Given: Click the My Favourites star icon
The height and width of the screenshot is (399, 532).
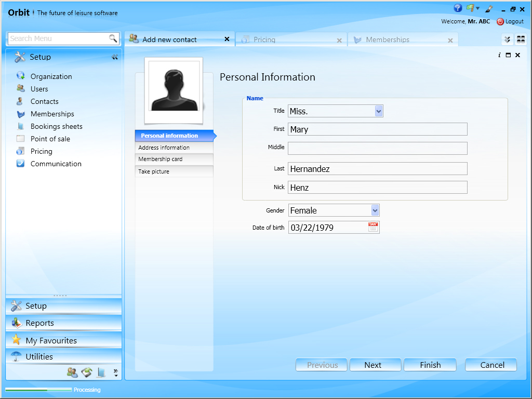Looking at the screenshot, I should coord(16,340).
